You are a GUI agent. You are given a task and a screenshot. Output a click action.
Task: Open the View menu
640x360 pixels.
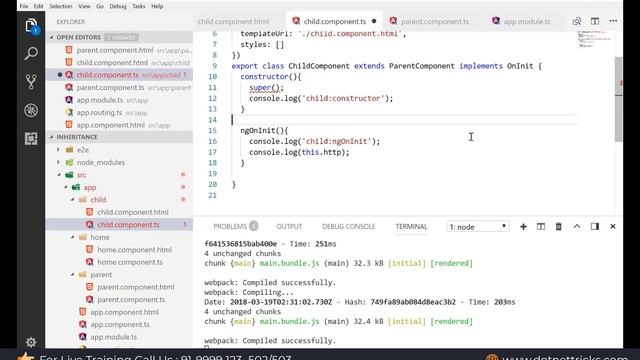[84, 6]
